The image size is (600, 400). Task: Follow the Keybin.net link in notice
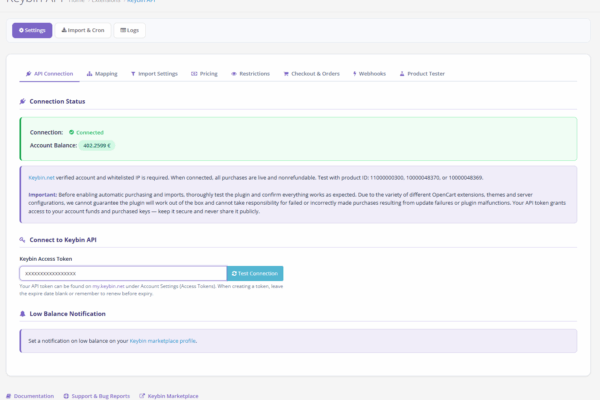tap(41, 177)
